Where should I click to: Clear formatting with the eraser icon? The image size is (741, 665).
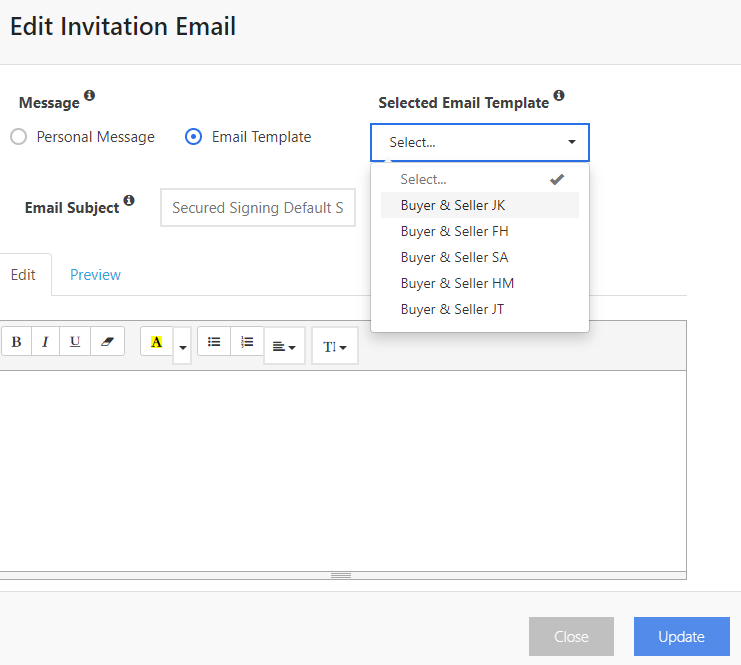107,342
